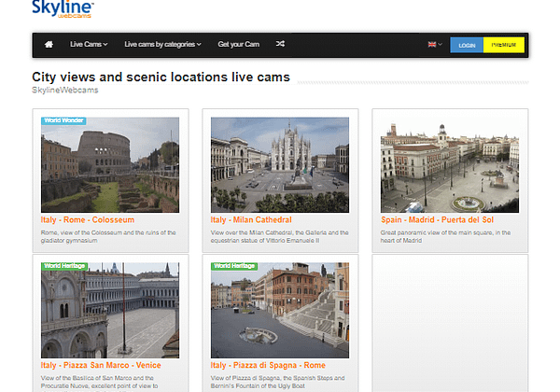Screen dimensions: 560x392
Task: Click Italy - Piazza San Marco - Venice title
Action: [102, 365]
